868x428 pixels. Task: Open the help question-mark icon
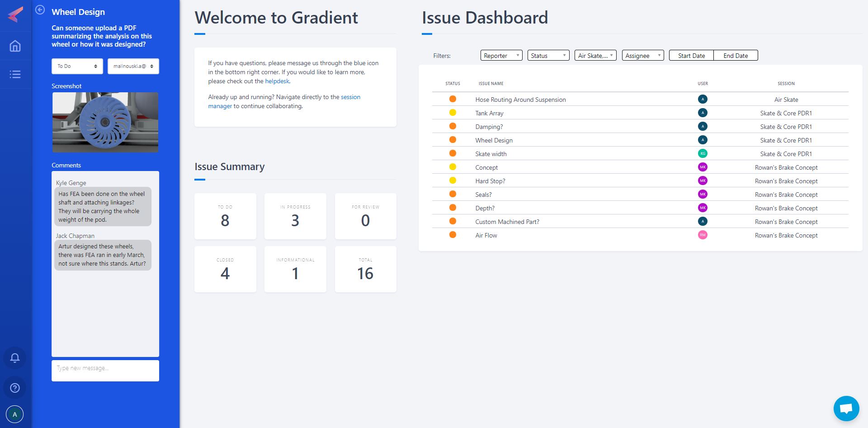point(14,387)
